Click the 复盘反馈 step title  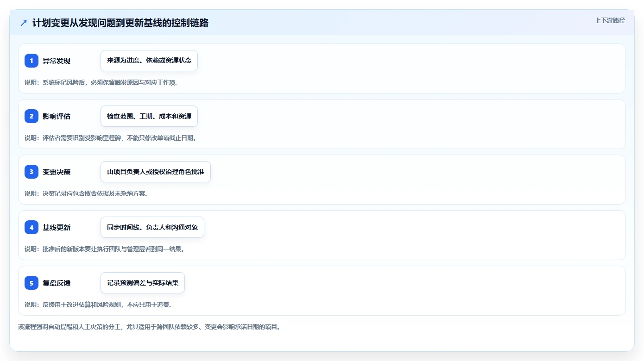point(57,283)
